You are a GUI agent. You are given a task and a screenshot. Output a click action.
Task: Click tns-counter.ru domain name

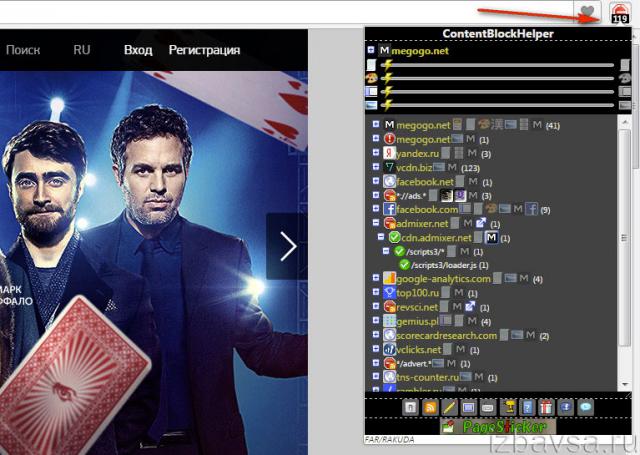pos(428,377)
